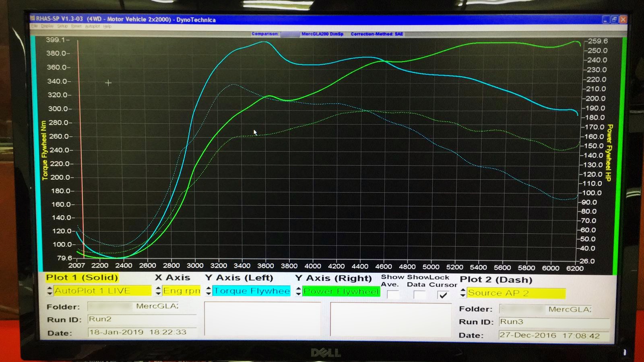Toggle the Show Ave. checkbox
Screen dimensions: 644x362
click(393, 295)
